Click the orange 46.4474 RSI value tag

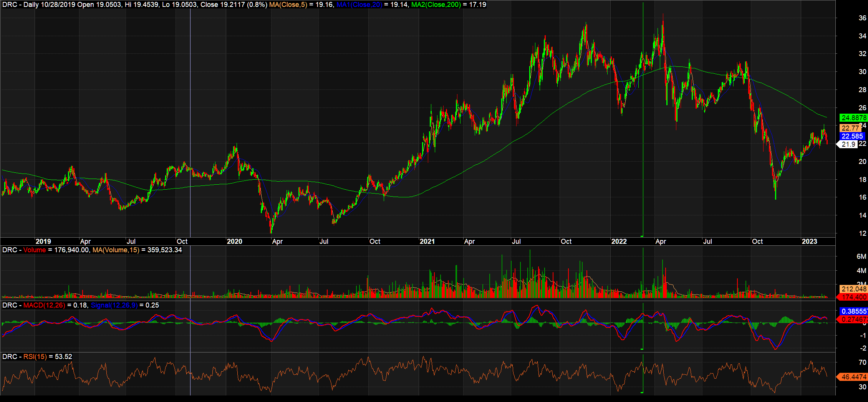(x=853, y=377)
